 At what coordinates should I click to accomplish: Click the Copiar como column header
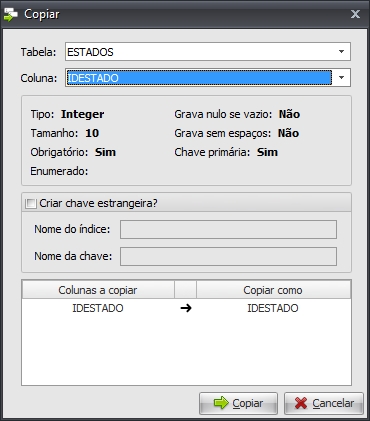(273, 290)
